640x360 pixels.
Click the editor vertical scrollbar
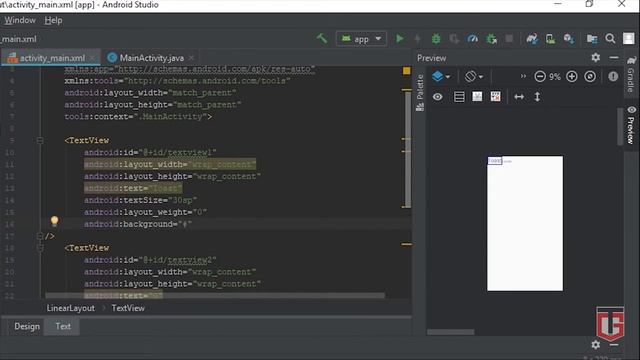(407, 149)
